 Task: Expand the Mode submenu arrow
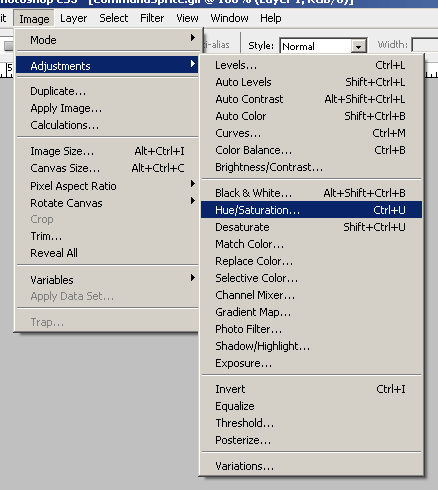point(193,38)
